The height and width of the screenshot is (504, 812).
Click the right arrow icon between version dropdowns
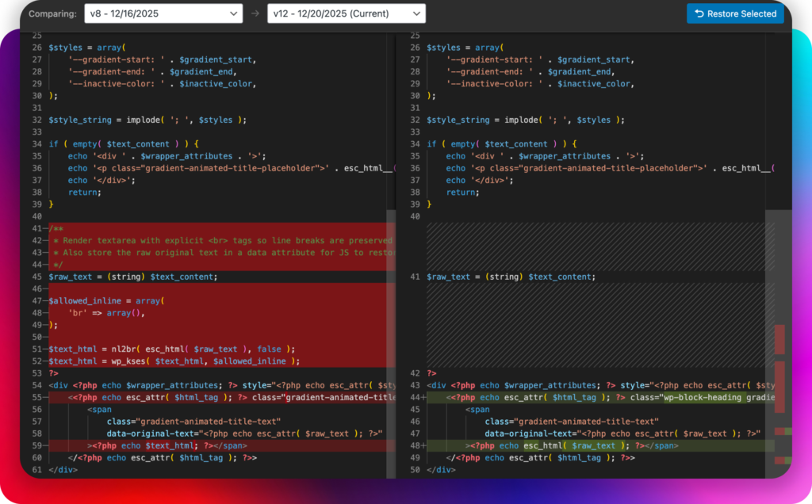(x=255, y=13)
